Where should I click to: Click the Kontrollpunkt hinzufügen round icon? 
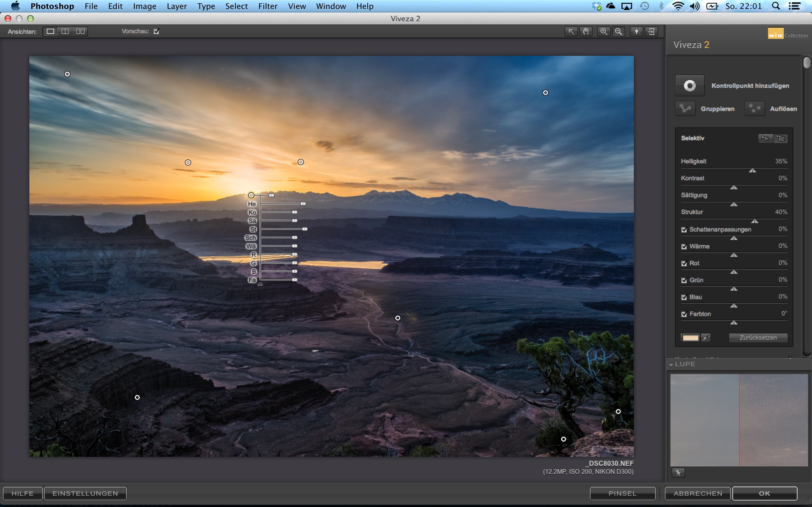point(690,86)
